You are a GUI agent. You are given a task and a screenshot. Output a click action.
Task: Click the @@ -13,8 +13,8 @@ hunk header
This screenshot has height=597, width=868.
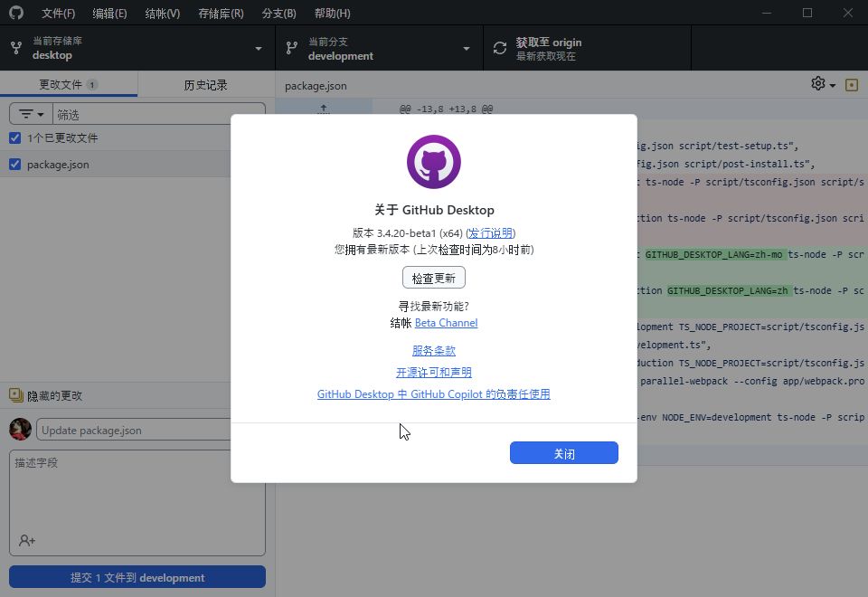point(446,109)
